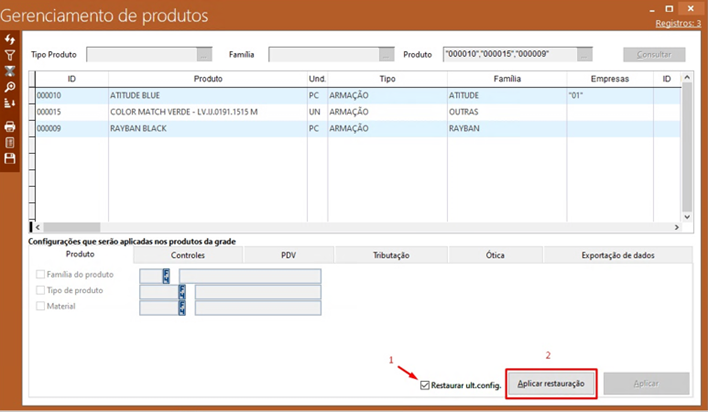This screenshot has width=708, height=412.
Task: Click the printer icon in sidebar
Action: [x=10, y=126]
